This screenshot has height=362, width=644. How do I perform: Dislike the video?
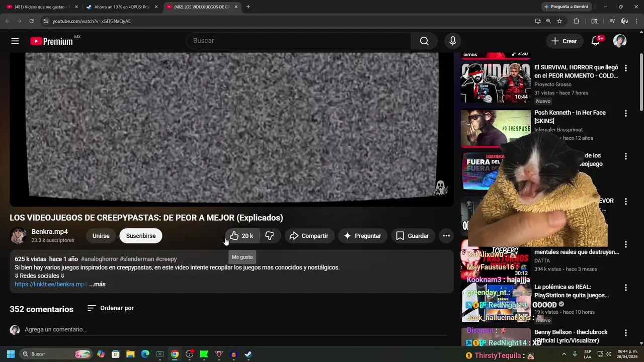[270, 236]
